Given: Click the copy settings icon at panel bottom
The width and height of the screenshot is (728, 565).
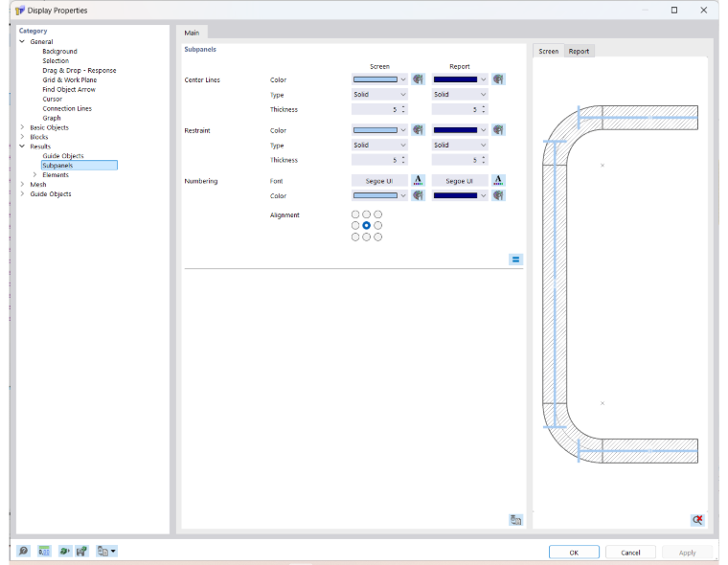Looking at the screenshot, I should pyautogui.click(x=515, y=520).
